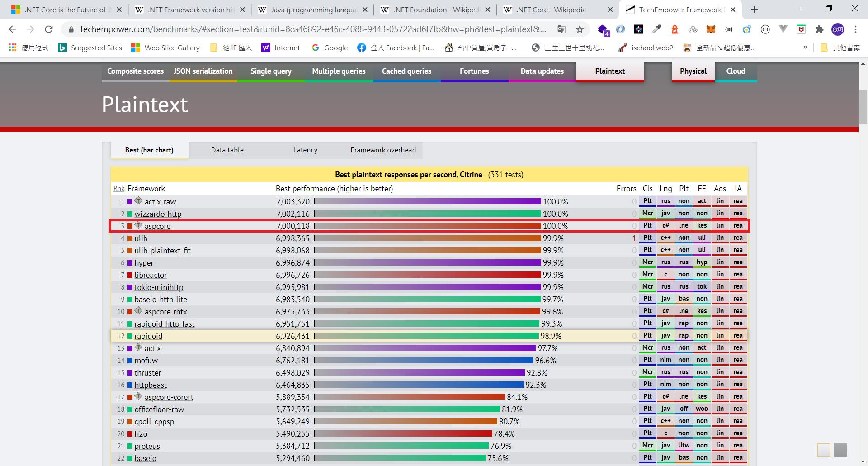Open the Data updates test tab
The height and width of the screenshot is (466, 868).
542,71
